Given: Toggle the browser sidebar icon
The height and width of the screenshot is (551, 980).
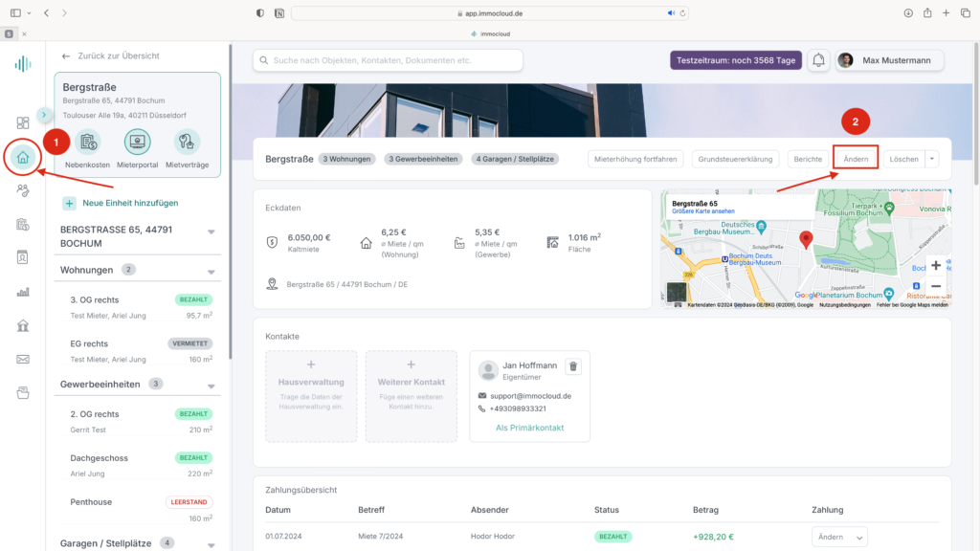Looking at the screenshot, I should (15, 12).
